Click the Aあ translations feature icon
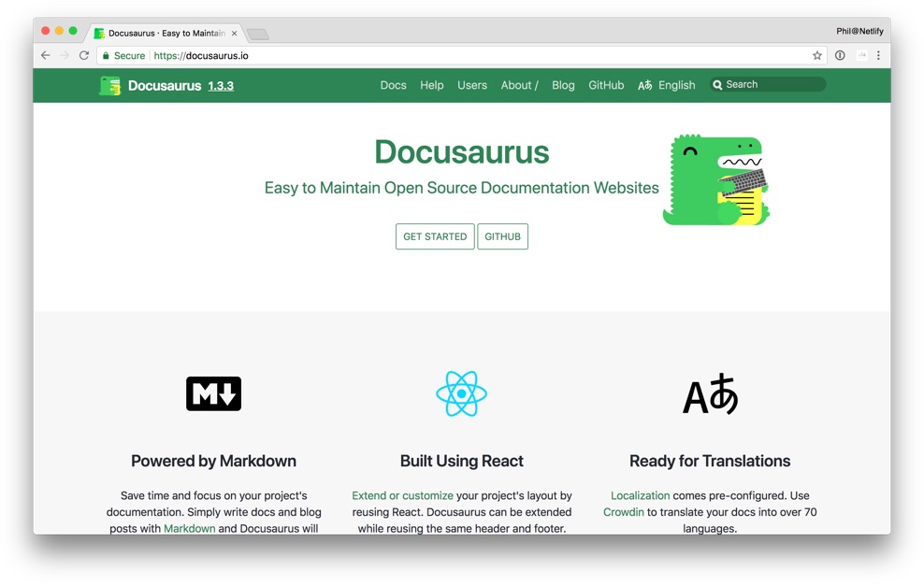The height and width of the screenshot is (585, 924). coord(710,395)
